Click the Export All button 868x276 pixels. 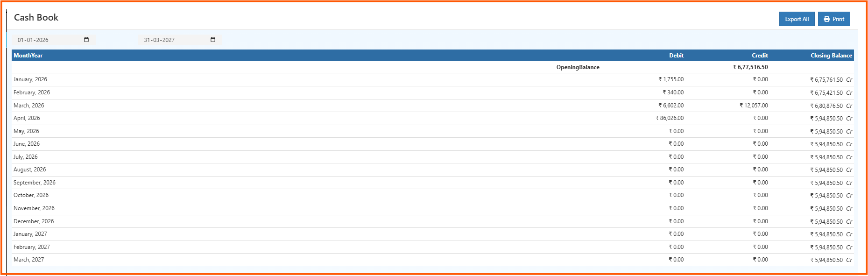click(797, 19)
